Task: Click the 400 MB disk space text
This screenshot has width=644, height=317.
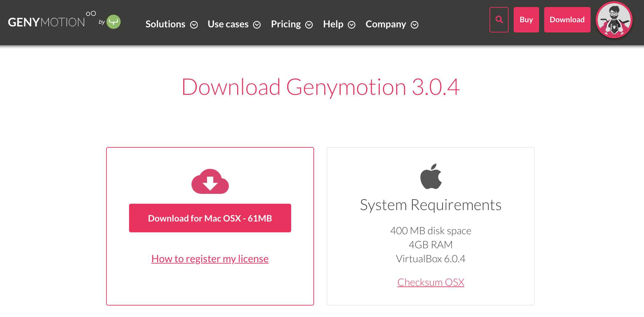Action: pyautogui.click(x=431, y=231)
